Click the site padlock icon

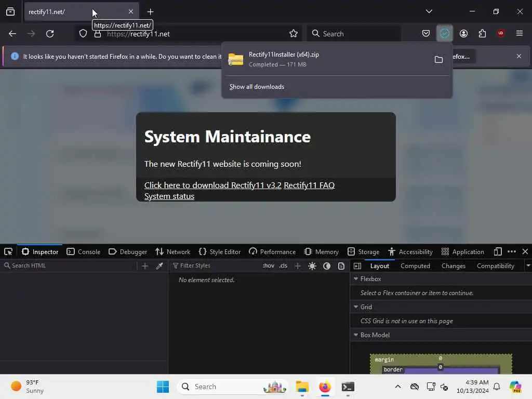(98, 34)
